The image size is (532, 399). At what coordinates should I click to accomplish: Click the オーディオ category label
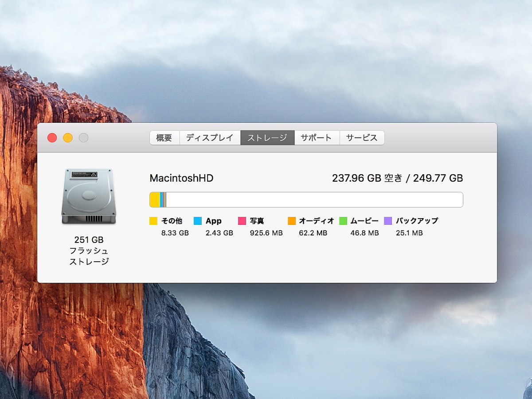[317, 221]
